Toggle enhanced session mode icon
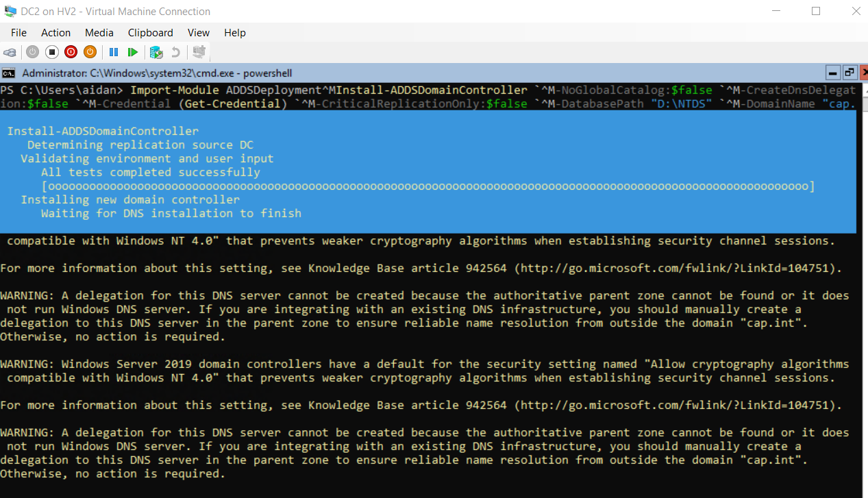The image size is (868, 498). click(199, 52)
